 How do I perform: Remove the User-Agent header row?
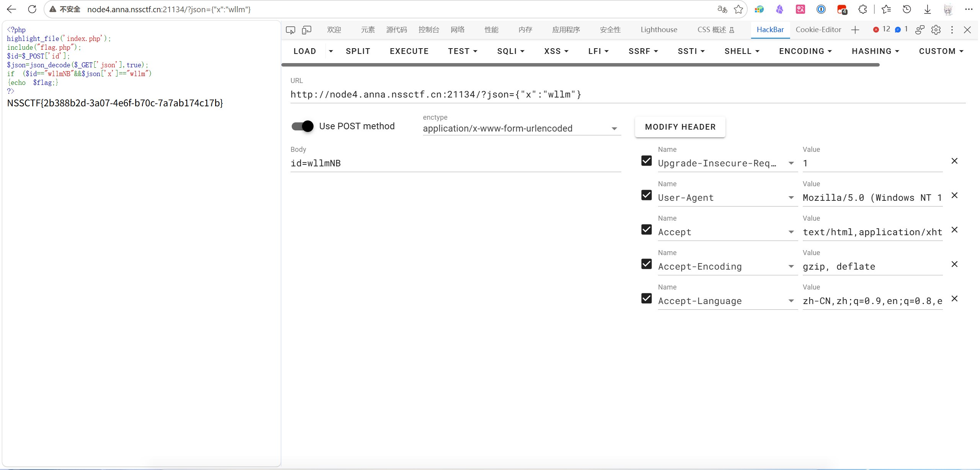[x=955, y=195]
